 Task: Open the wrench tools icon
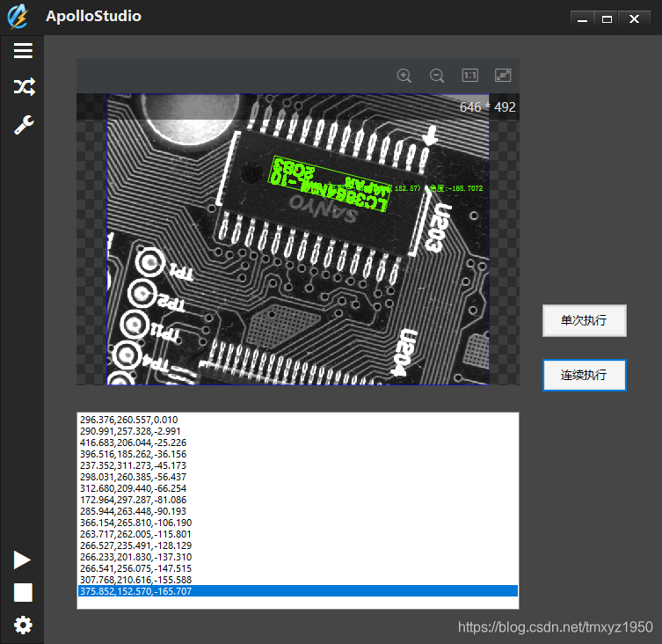coord(24,125)
